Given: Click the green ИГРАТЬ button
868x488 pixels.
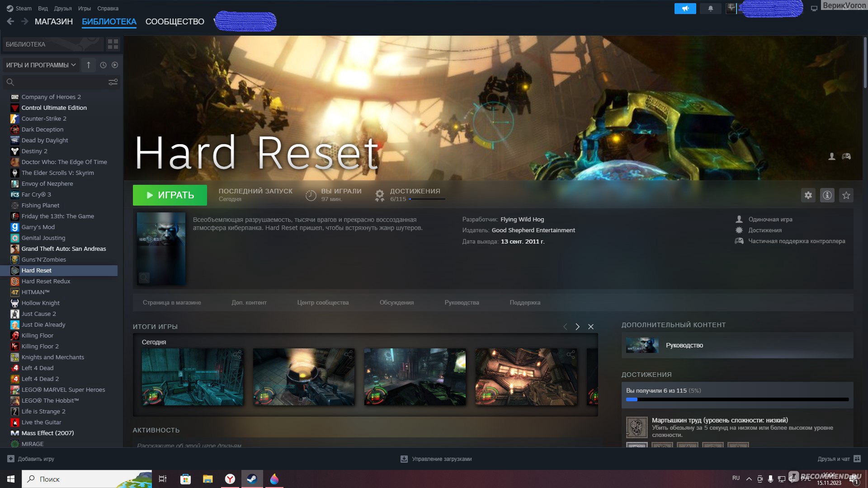Looking at the screenshot, I should pos(170,195).
